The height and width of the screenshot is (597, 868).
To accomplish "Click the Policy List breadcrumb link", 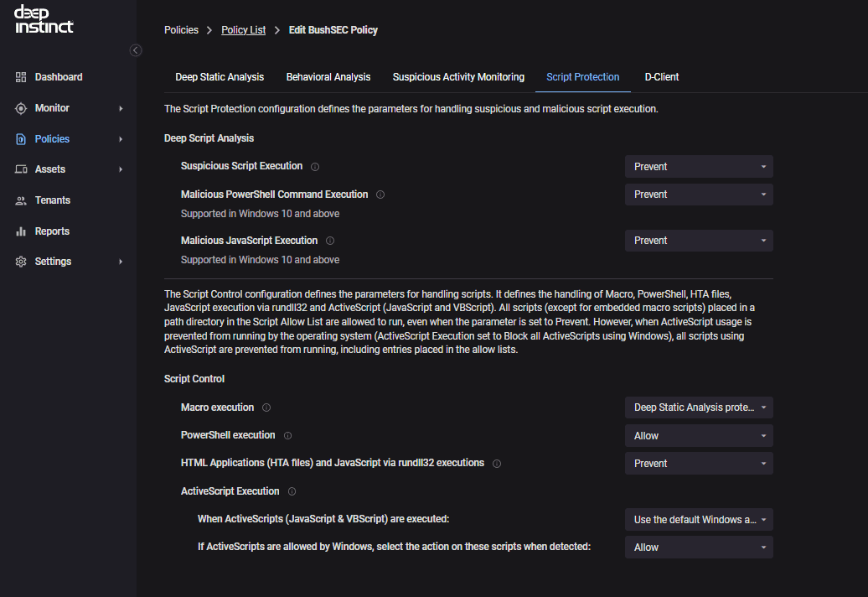I will click(x=244, y=30).
